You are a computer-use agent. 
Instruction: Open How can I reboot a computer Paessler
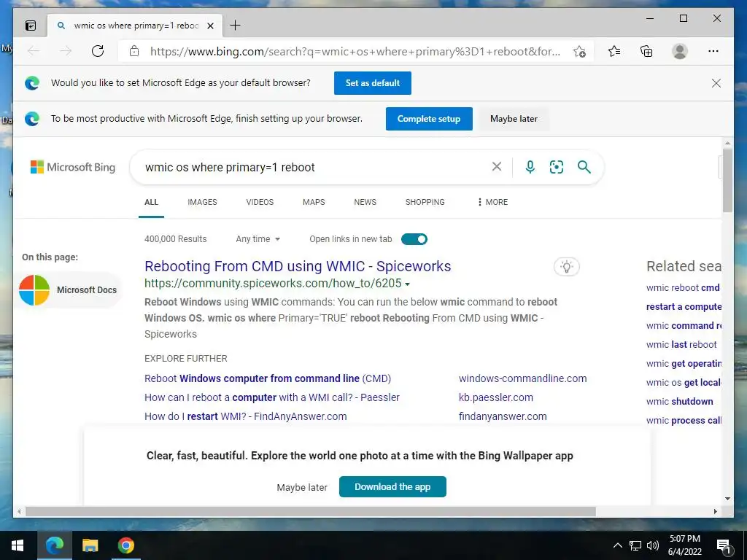272,397
